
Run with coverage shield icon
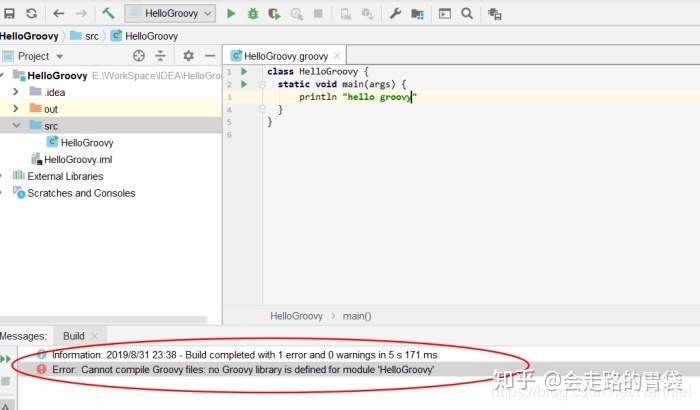(x=274, y=14)
